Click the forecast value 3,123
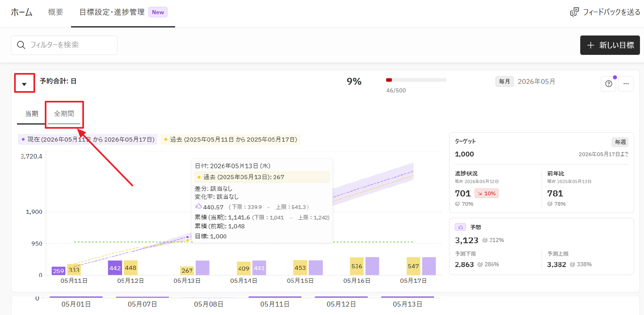 pos(466,240)
